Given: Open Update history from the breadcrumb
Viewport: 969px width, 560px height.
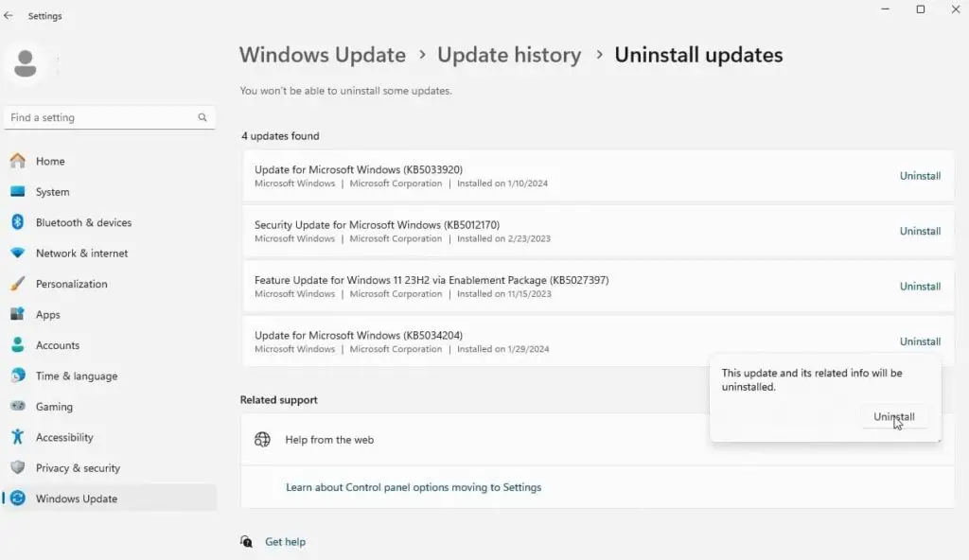Looking at the screenshot, I should coord(509,55).
